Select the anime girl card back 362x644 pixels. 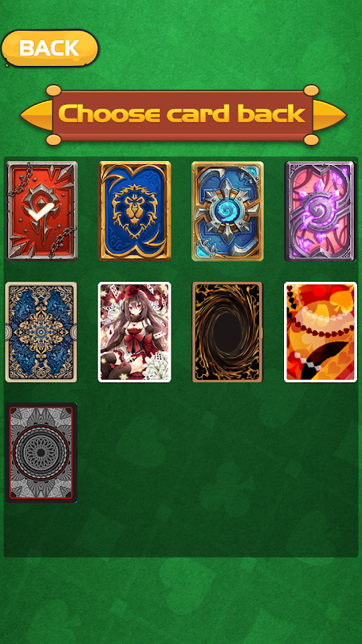click(x=134, y=332)
